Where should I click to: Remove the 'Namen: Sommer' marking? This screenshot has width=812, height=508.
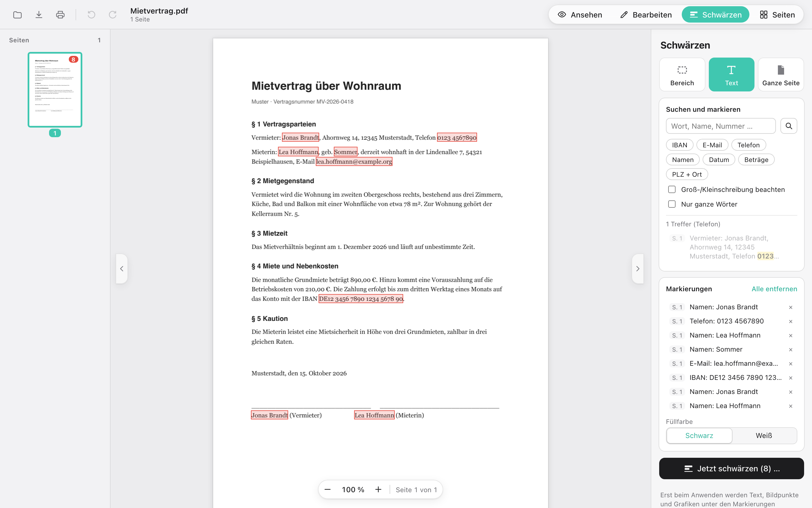[791, 349]
